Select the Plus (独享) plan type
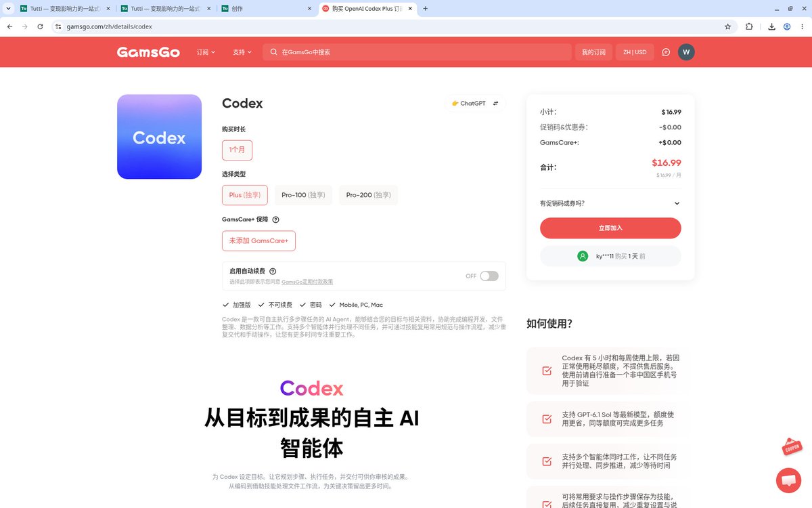The image size is (812, 508). [x=245, y=195]
